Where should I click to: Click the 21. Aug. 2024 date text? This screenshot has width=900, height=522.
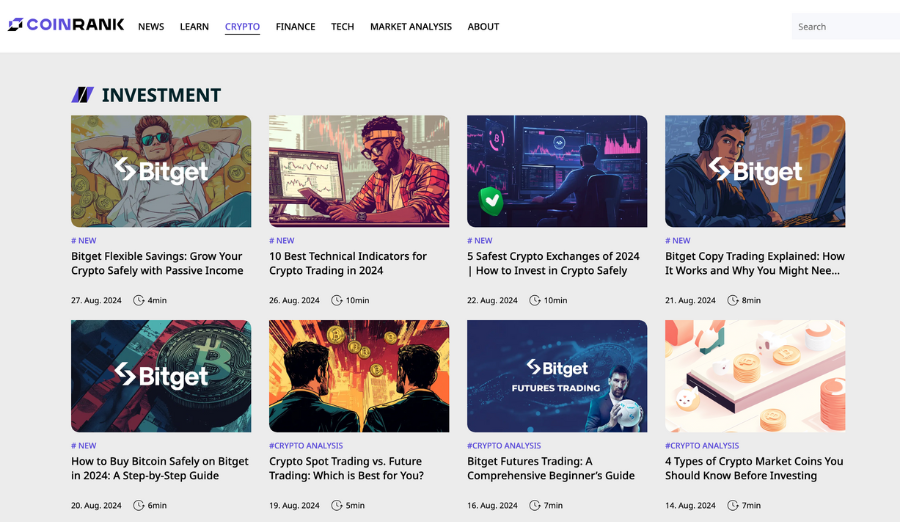[690, 300]
